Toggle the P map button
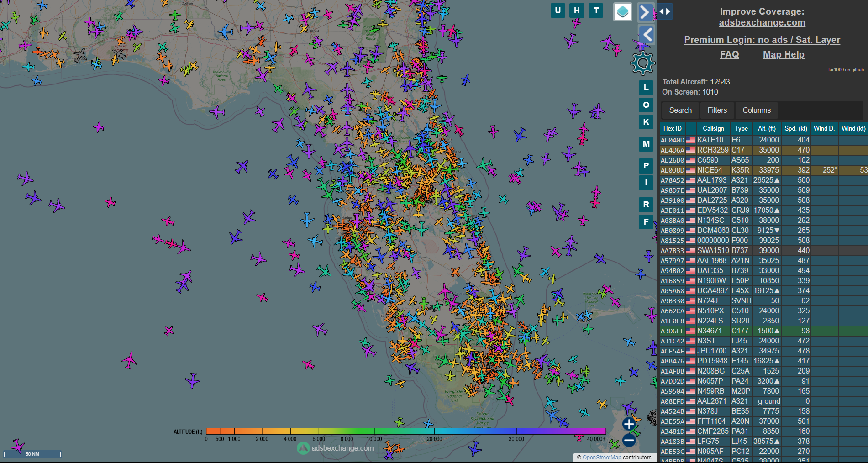Screen dimensions: 868x463 coord(646,166)
